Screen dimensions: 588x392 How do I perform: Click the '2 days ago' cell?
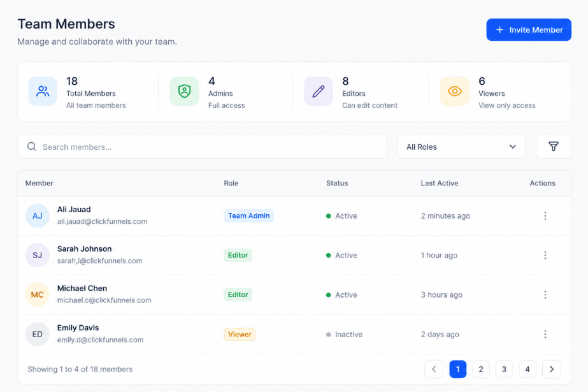pyautogui.click(x=440, y=334)
